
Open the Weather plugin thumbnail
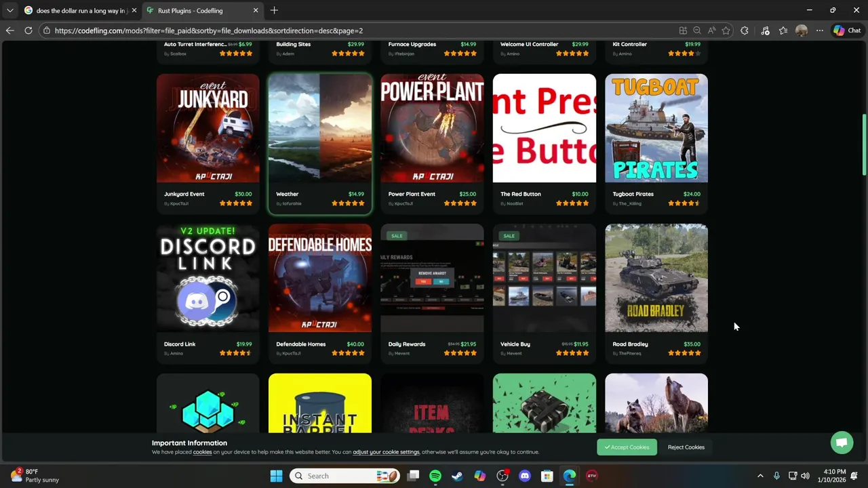click(320, 128)
